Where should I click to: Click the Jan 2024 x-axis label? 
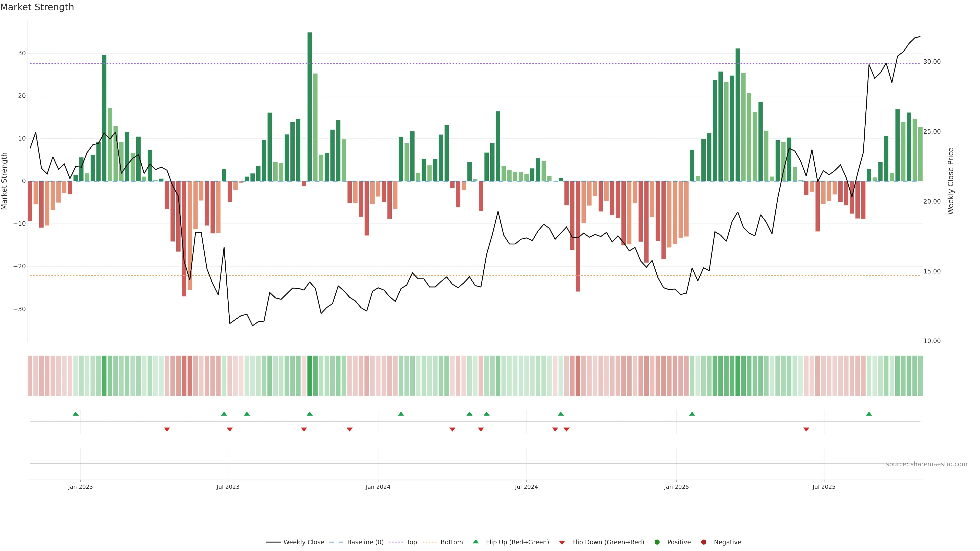tap(378, 487)
